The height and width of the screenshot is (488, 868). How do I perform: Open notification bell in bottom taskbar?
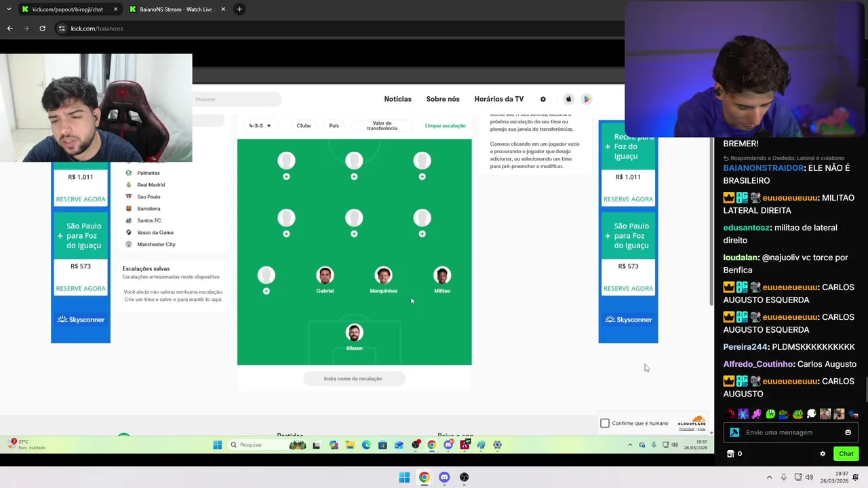tap(856, 477)
